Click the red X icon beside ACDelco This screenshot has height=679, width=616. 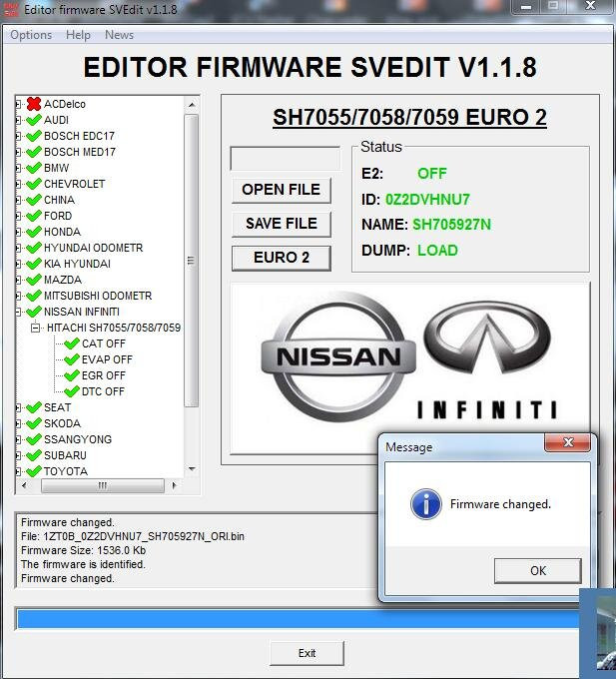(x=34, y=104)
